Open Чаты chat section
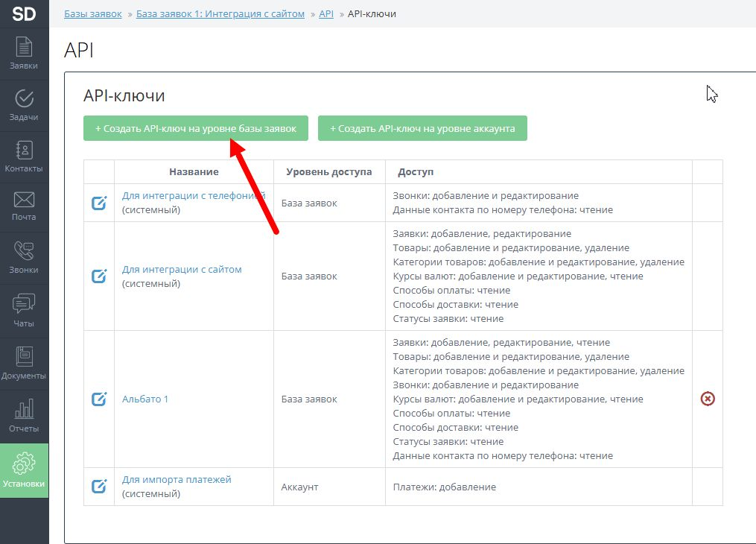This screenshot has height=544, width=756. click(24, 311)
